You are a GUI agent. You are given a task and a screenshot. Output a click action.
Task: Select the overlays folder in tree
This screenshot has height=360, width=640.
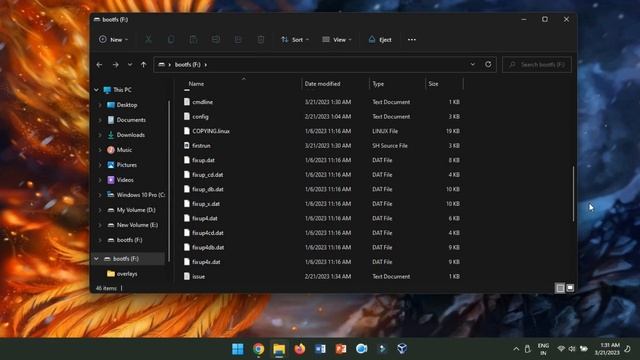tap(127, 274)
